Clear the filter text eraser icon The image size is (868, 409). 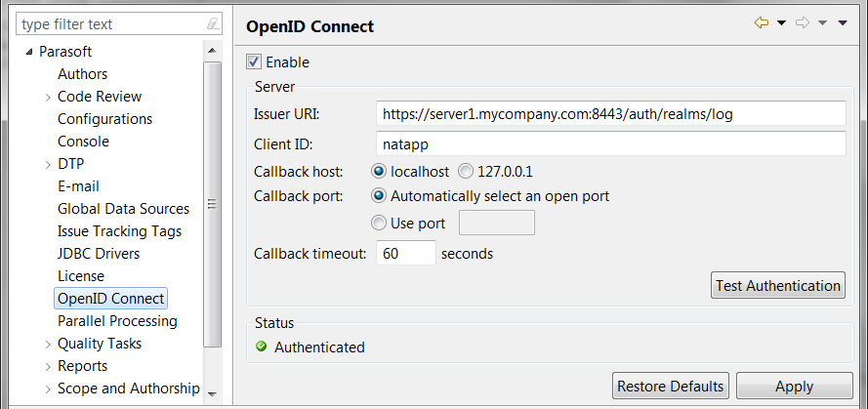click(x=213, y=23)
